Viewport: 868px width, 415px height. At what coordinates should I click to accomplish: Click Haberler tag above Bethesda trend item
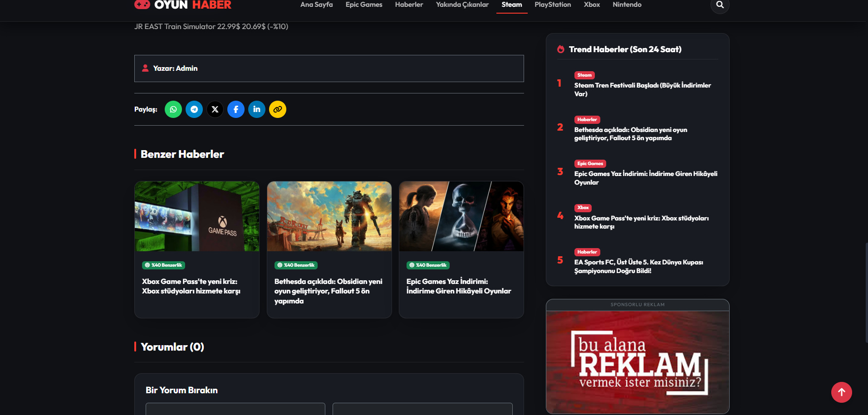point(587,120)
